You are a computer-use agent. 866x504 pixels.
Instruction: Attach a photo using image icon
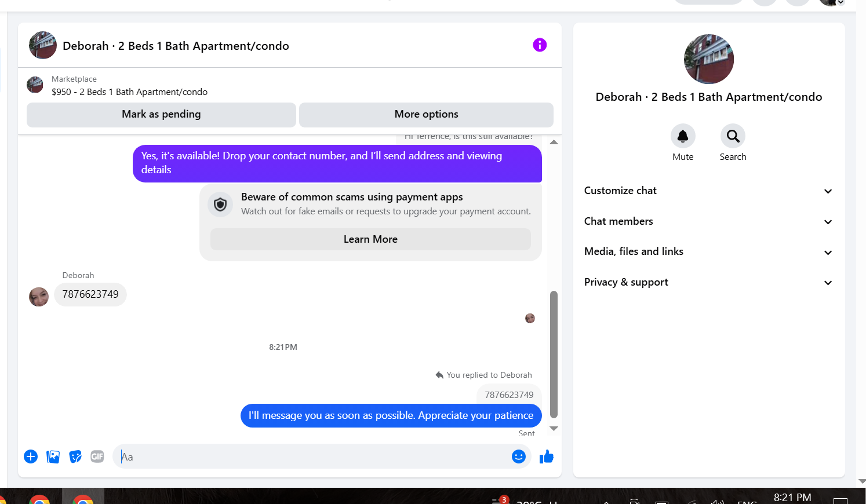[x=53, y=456]
